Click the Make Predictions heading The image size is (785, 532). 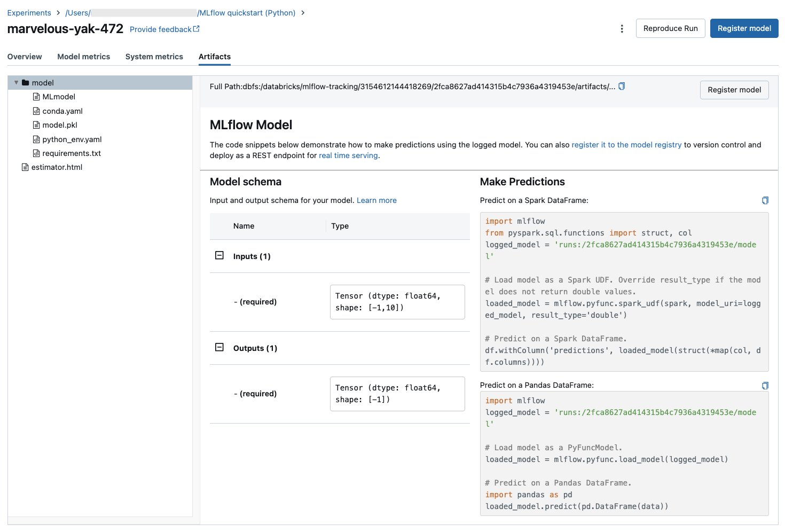(x=522, y=182)
